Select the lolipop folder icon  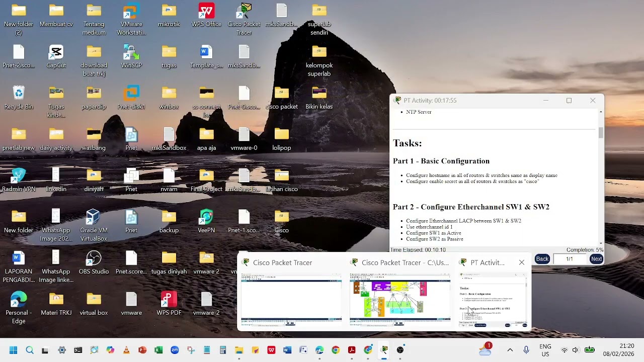click(282, 139)
